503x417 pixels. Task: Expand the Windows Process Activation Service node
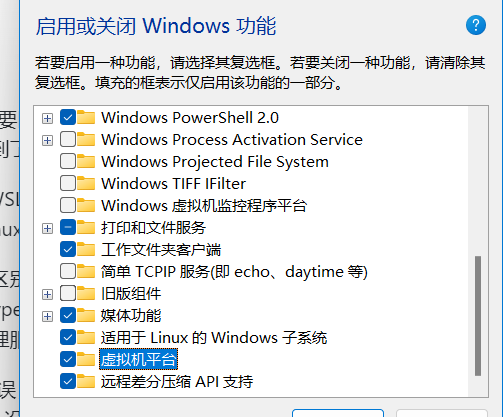(47, 140)
